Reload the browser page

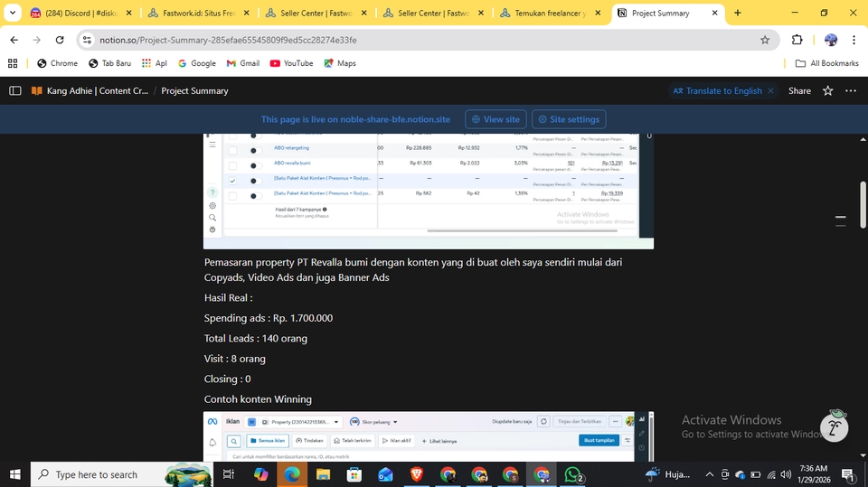tap(60, 40)
